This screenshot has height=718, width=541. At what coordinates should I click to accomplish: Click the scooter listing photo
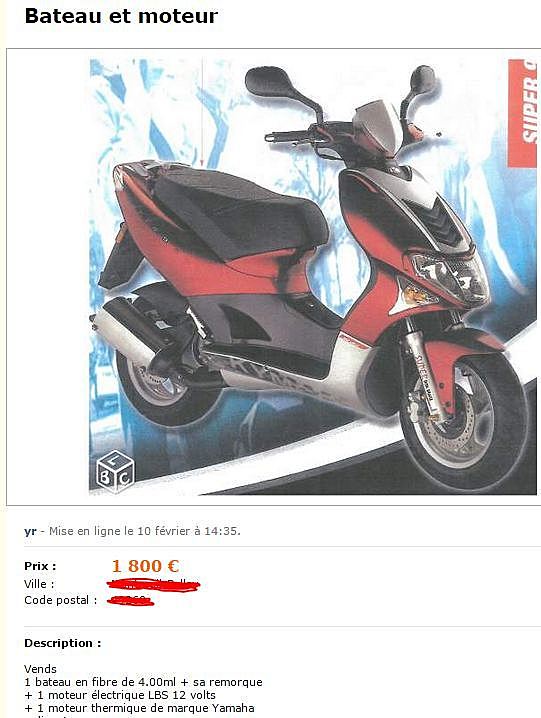pos(312,277)
